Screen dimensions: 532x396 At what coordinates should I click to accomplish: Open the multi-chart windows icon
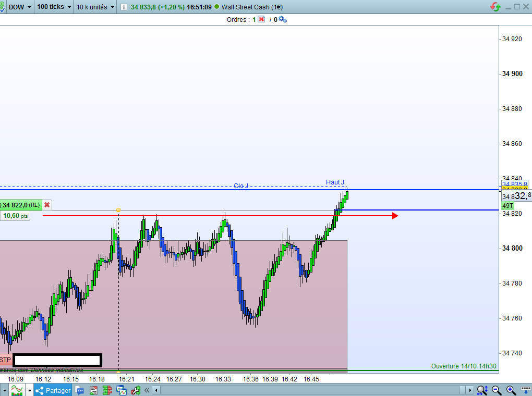coord(121,390)
